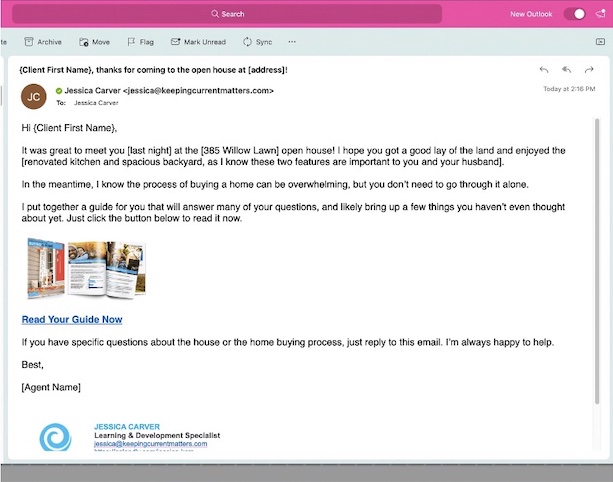Flag this message
The height and width of the screenshot is (482, 613).
pos(140,42)
